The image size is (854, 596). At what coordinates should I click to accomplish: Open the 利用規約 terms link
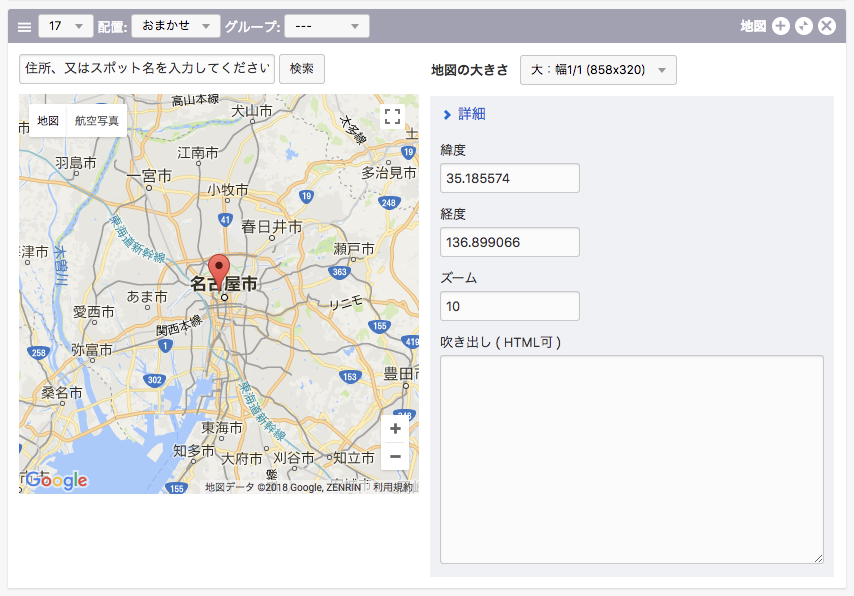[x=392, y=487]
